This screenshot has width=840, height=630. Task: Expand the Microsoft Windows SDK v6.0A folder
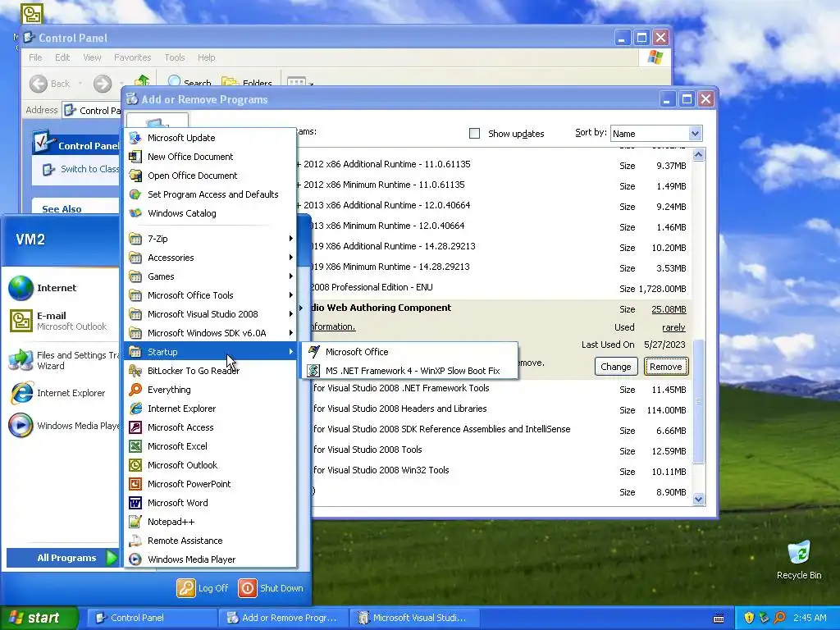click(210, 333)
